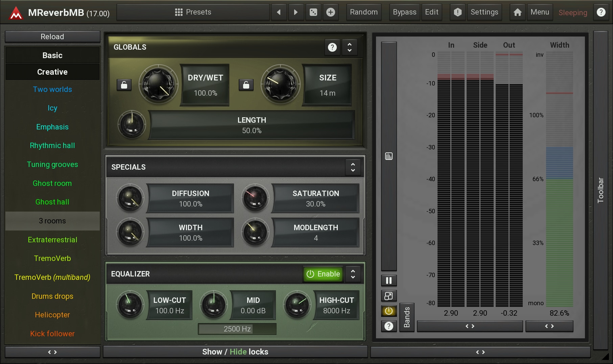The height and width of the screenshot is (364, 613).
Task: Switch to the Creative preset tab
Action: (52, 72)
